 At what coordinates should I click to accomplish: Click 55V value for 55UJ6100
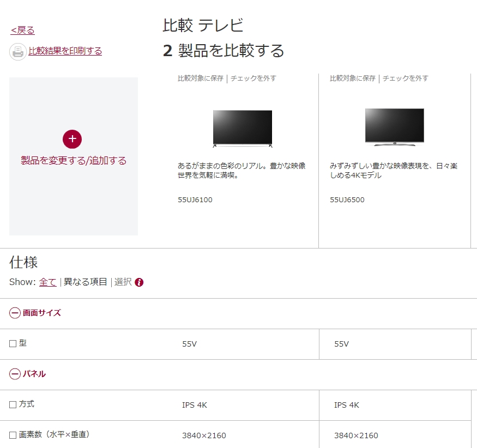pyautogui.click(x=190, y=344)
